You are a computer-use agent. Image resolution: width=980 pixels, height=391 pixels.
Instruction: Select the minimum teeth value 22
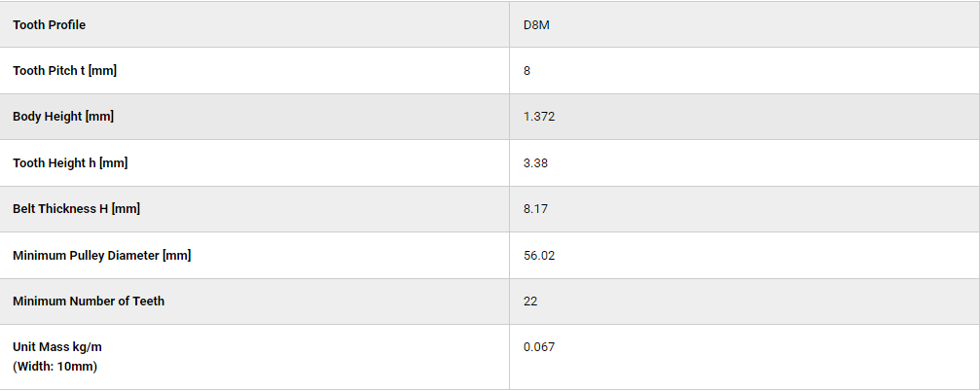point(530,302)
